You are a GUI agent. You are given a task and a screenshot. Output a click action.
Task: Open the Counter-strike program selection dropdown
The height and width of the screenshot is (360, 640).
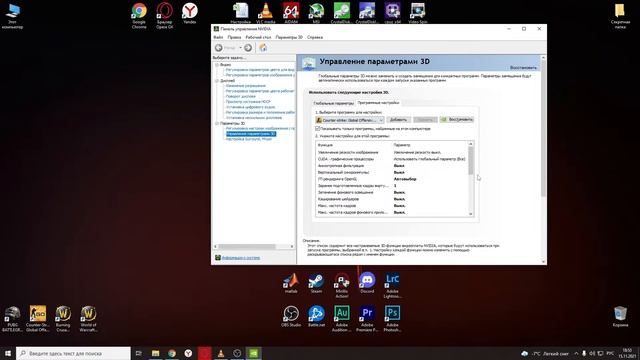[349, 120]
